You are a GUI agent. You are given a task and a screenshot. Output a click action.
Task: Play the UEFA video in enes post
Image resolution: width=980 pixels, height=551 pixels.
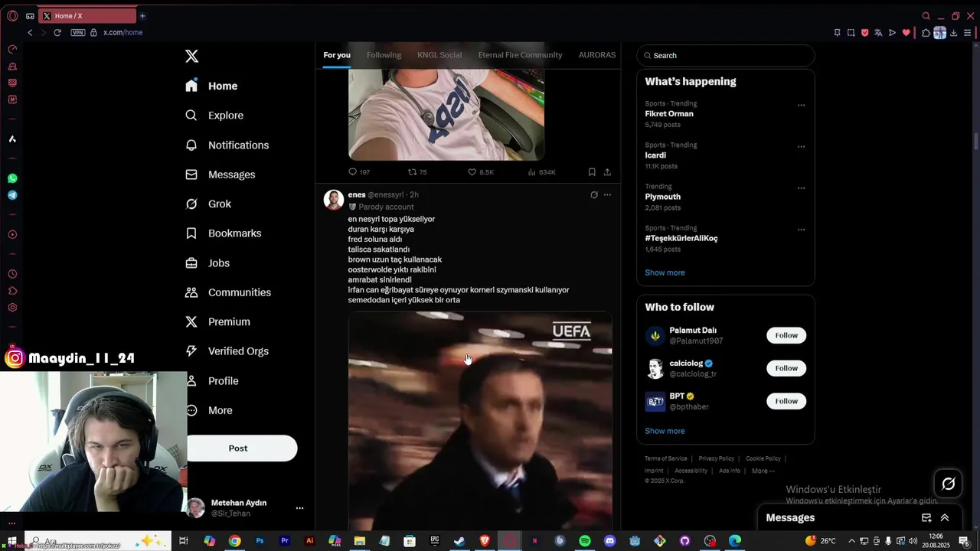tap(480, 420)
